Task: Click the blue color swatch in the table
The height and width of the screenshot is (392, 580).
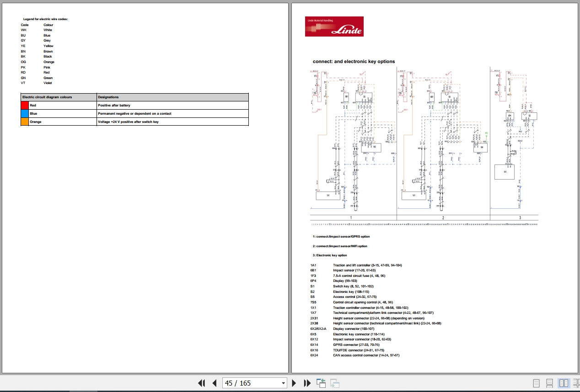Action: pos(25,113)
